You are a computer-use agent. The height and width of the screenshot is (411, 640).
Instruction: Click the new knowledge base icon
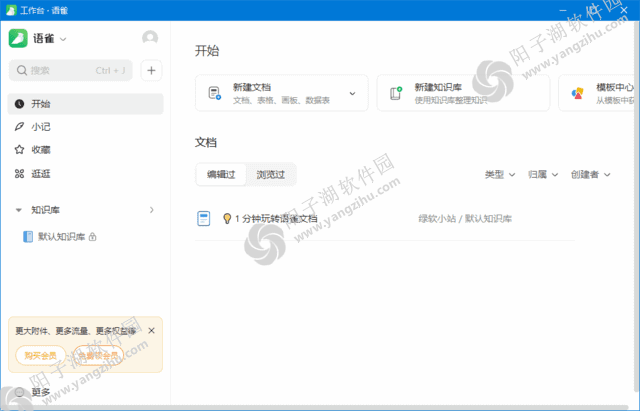point(396,93)
